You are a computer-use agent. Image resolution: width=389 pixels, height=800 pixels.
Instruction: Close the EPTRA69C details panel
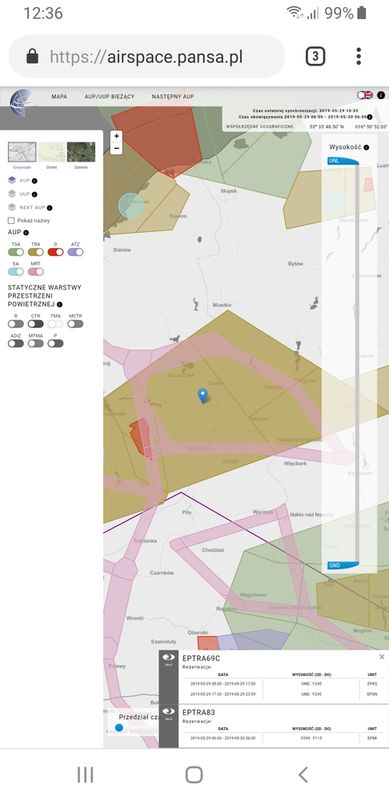click(x=381, y=657)
